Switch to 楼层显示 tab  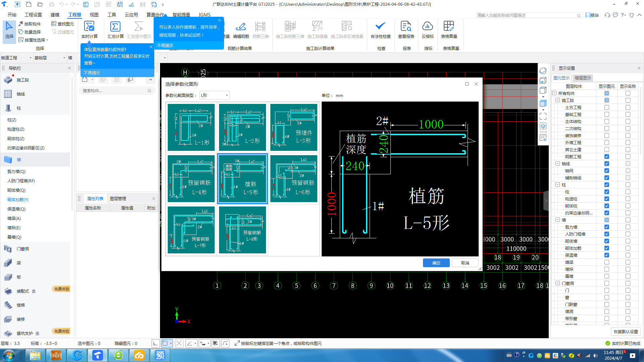(x=583, y=78)
